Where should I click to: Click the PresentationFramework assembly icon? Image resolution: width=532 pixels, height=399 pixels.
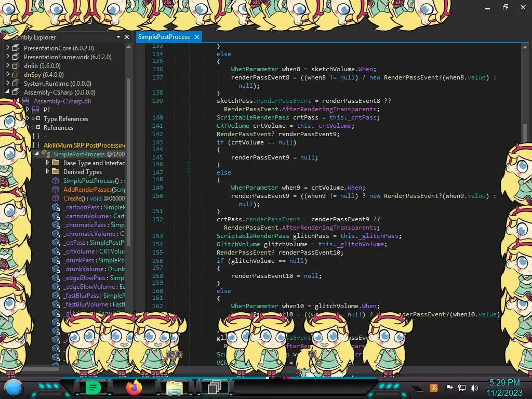(x=16, y=57)
